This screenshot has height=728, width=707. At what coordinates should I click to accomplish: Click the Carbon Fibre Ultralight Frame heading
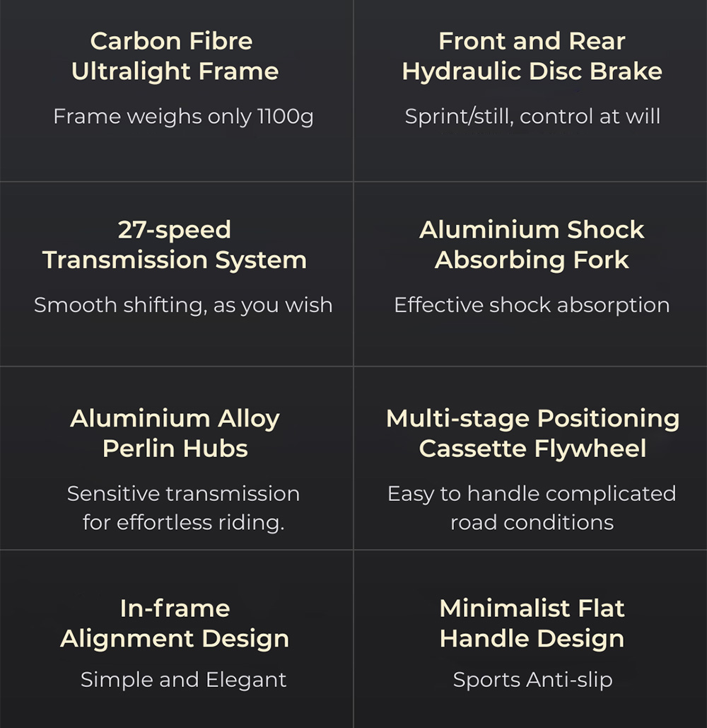(175, 56)
